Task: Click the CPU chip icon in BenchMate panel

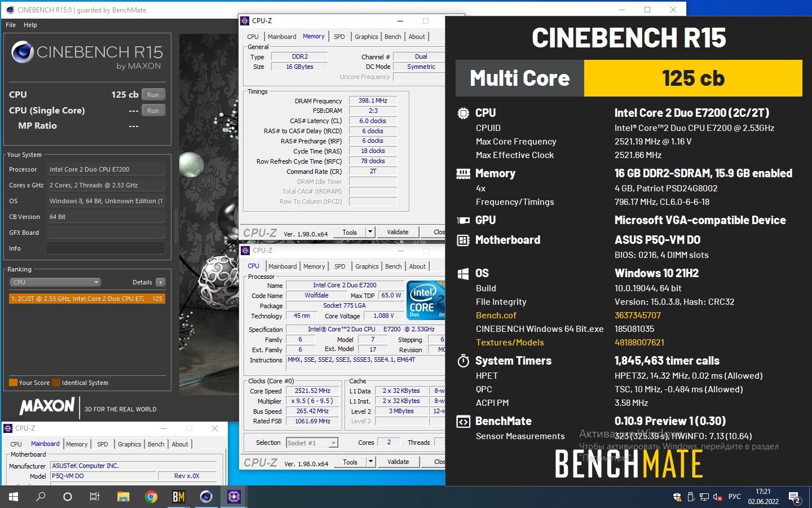Action: (463, 113)
